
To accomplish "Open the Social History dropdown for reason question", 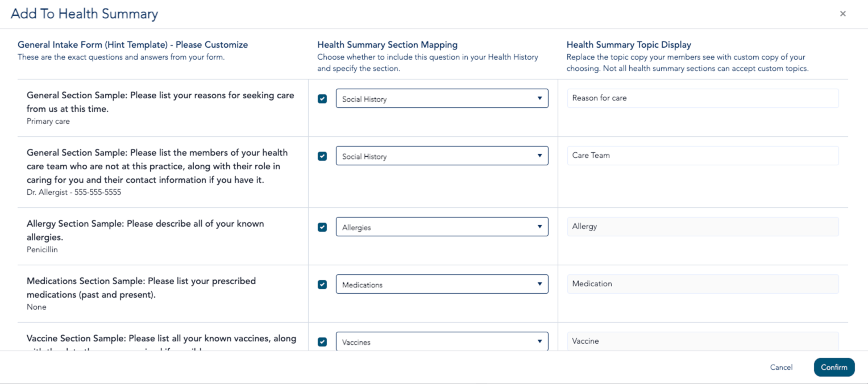I will coord(442,98).
